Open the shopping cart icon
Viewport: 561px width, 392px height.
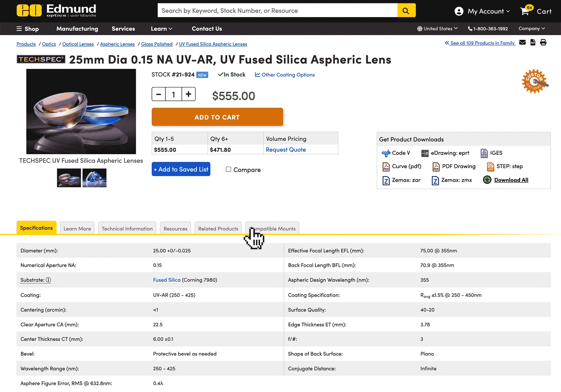[x=525, y=11]
